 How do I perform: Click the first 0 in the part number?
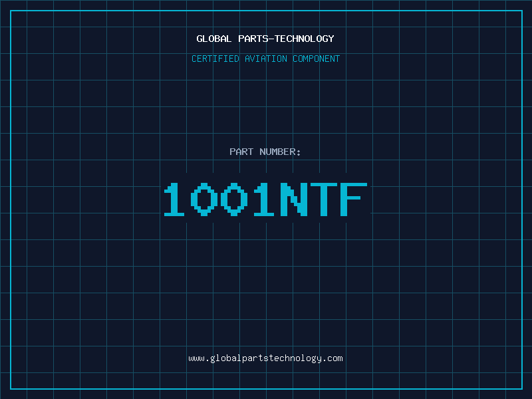click(205, 199)
